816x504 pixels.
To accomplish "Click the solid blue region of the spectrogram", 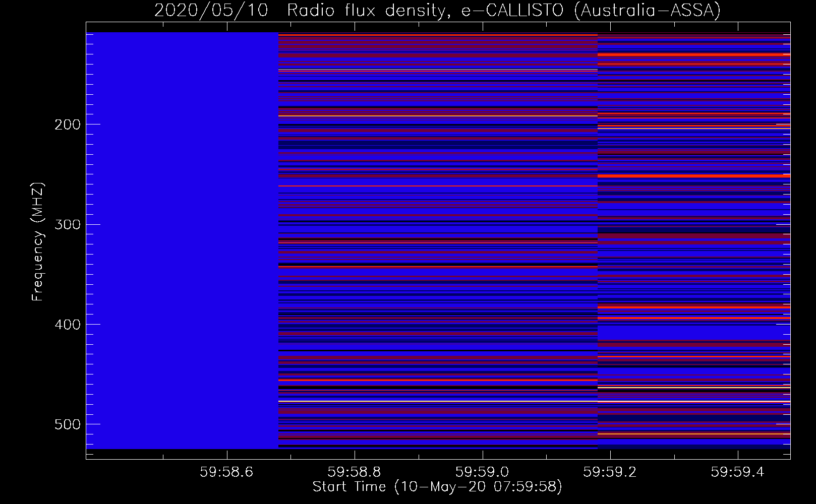I will [x=182, y=240].
